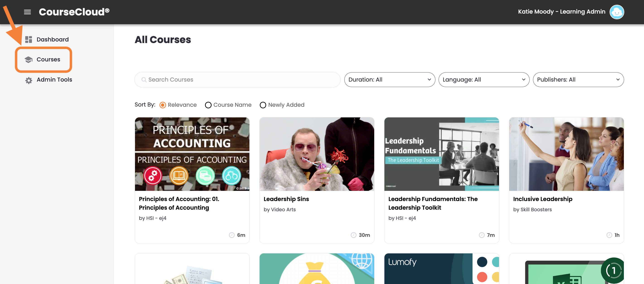
Task: Open the Language filter dropdown
Action: click(x=483, y=80)
